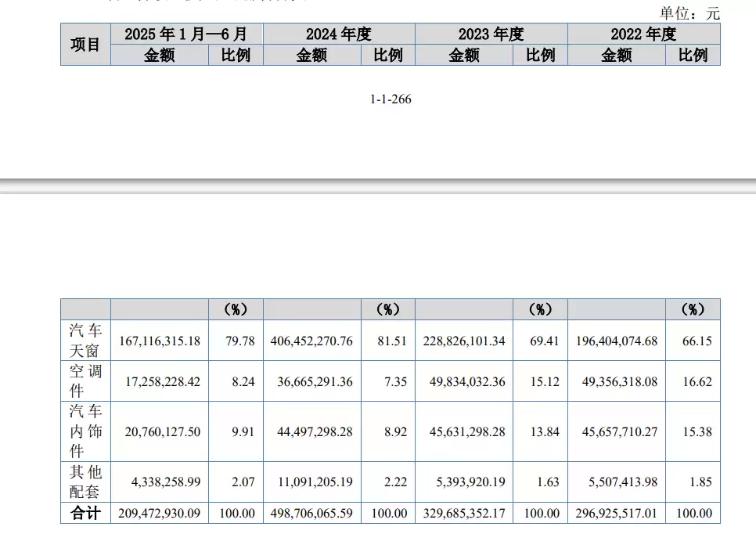Select the amount 5,507,413.98

tap(616, 482)
